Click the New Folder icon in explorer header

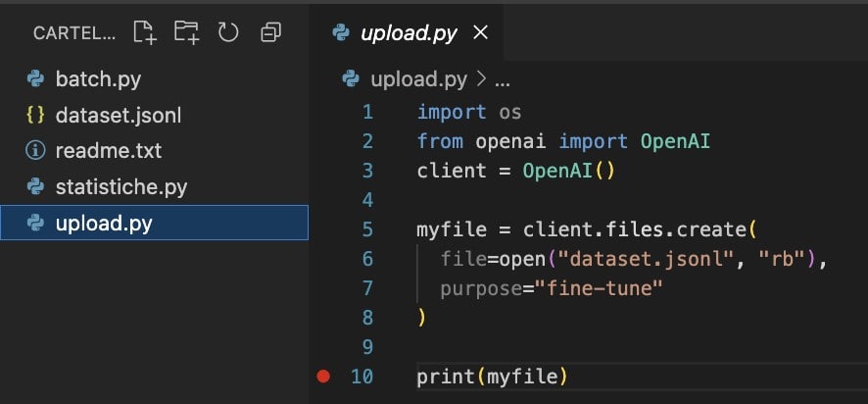(x=186, y=32)
